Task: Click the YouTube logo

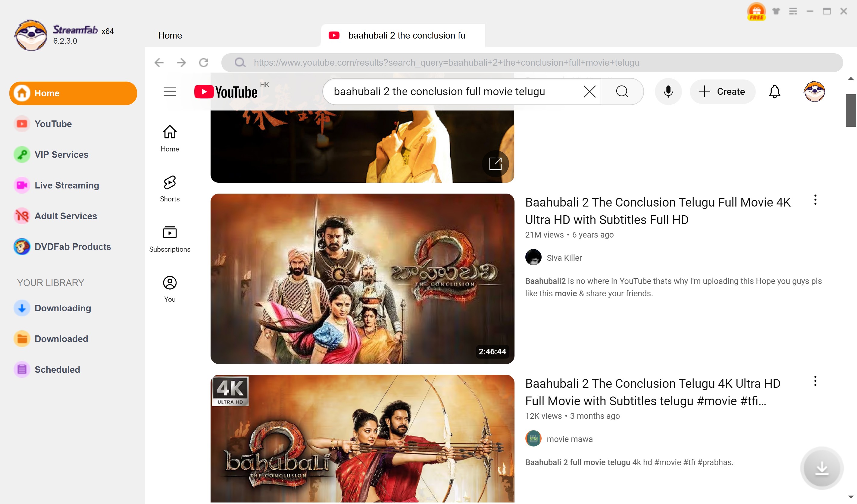Action: pos(226,92)
